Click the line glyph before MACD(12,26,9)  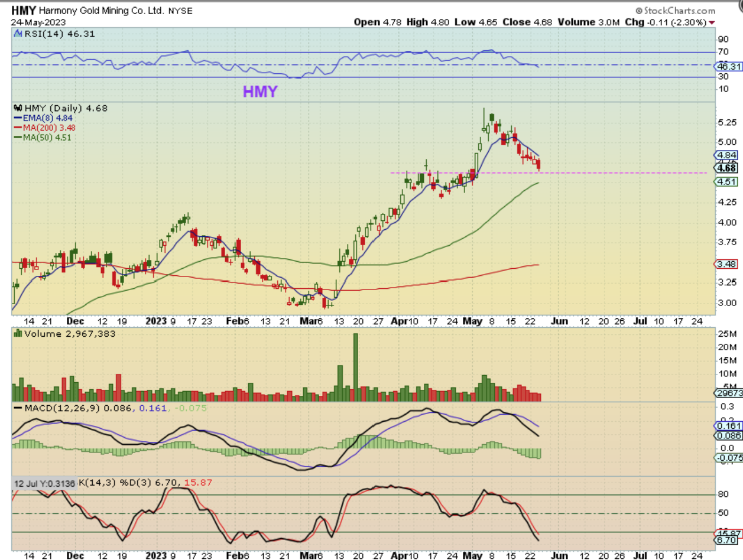18,408
